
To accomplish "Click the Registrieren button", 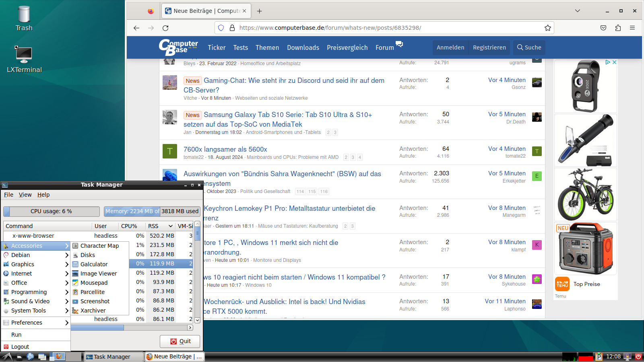I will click(x=489, y=47).
